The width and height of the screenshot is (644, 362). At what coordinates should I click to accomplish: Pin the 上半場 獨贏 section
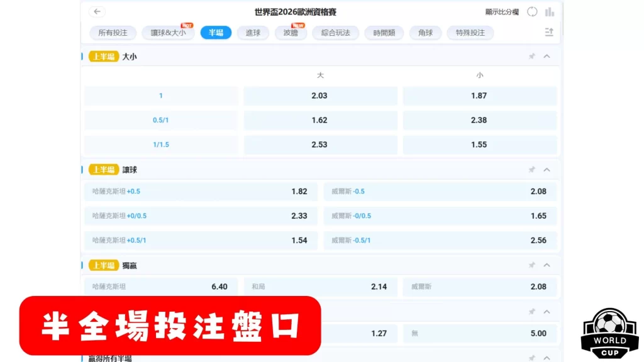pos(532,265)
